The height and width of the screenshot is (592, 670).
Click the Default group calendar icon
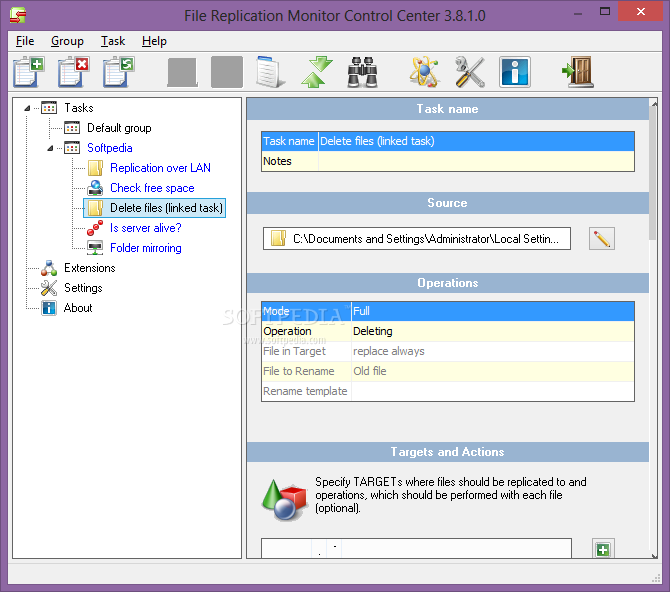coord(72,128)
